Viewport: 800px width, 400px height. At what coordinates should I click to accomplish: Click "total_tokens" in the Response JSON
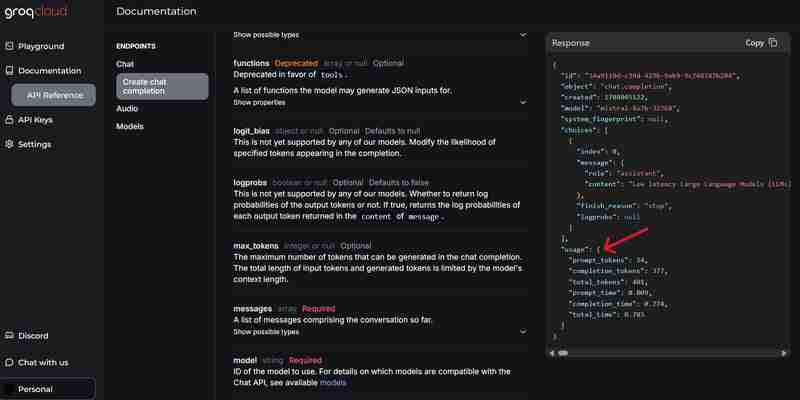598,282
